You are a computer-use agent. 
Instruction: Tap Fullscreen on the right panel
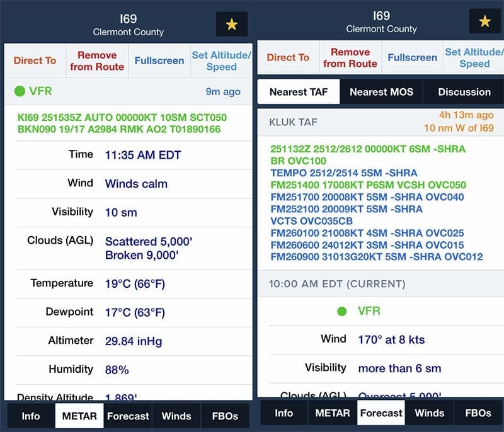(x=413, y=57)
